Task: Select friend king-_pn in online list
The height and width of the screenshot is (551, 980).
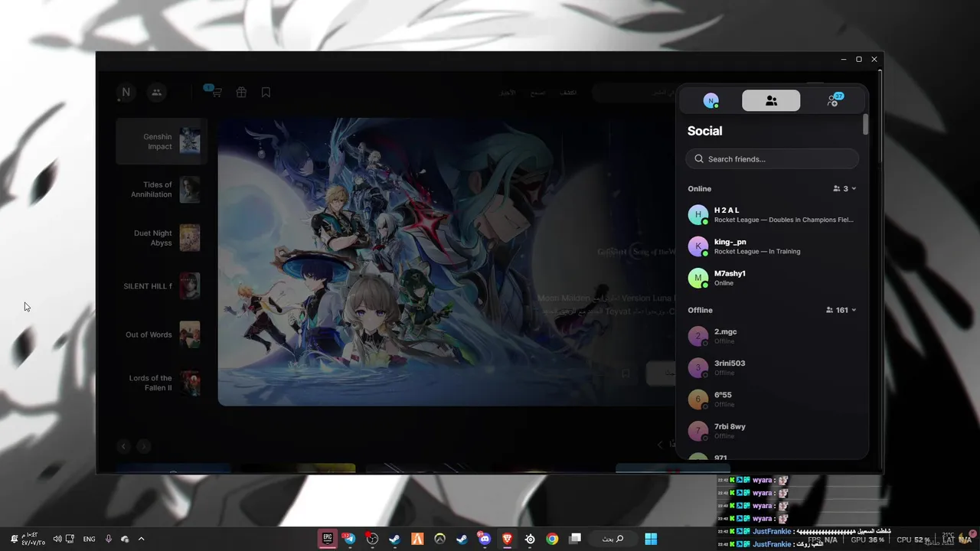Action: tap(773, 246)
